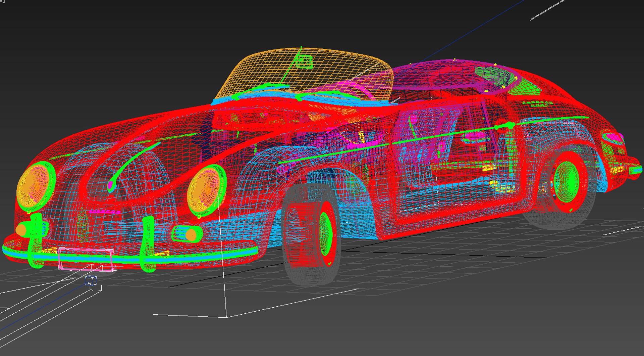644x356 pixels.
Task: Pick the small blue camera helper below the plate
Action: (91, 280)
